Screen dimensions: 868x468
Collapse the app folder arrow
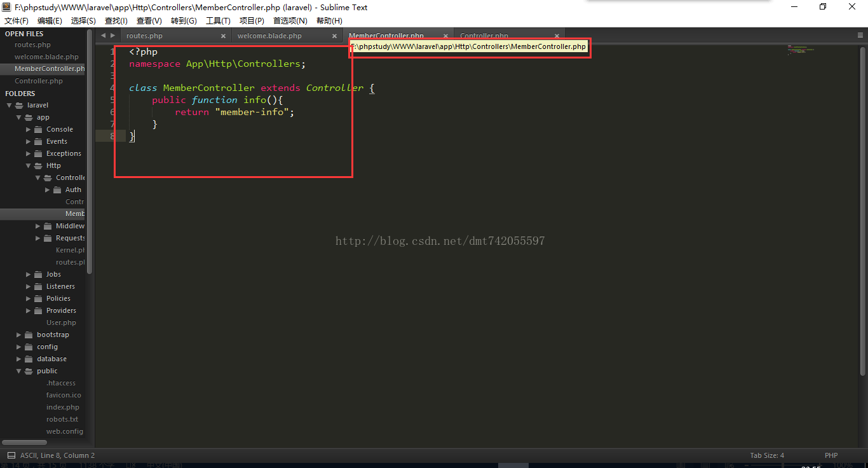point(18,118)
